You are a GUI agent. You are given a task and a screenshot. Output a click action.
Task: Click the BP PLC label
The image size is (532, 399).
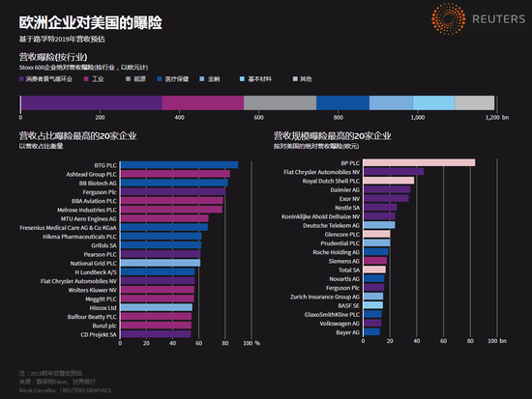[x=350, y=163]
